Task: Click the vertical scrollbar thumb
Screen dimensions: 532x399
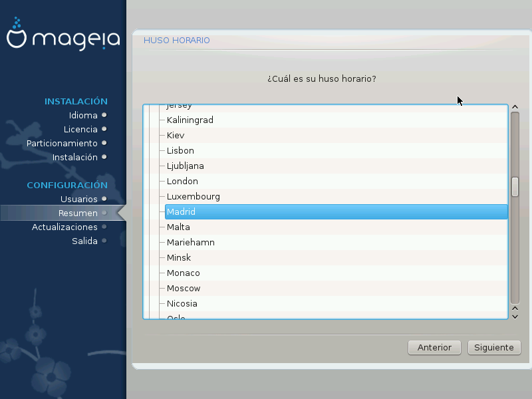Action: tap(515, 187)
